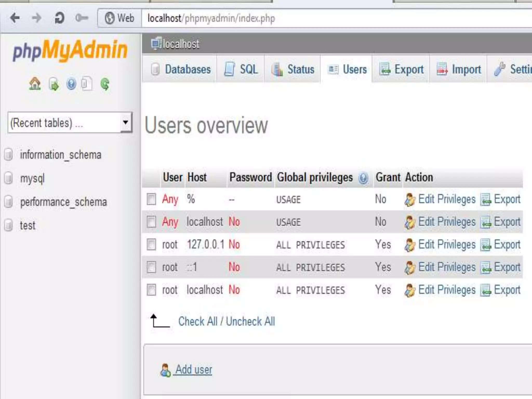Open the query window icon in the sidebar
Image resolution: width=532 pixels, height=399 pixels.
(87, 84)
